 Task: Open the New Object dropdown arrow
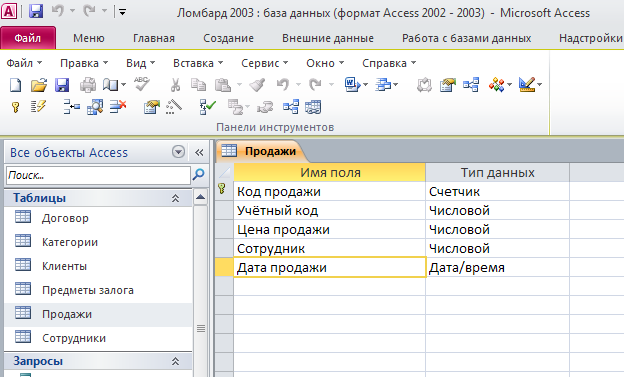point(509,85)
